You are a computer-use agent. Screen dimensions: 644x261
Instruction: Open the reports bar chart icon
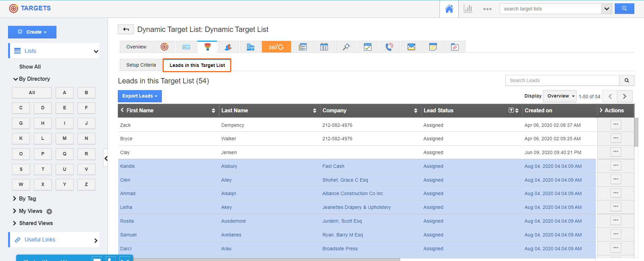(x=468, y=9)
